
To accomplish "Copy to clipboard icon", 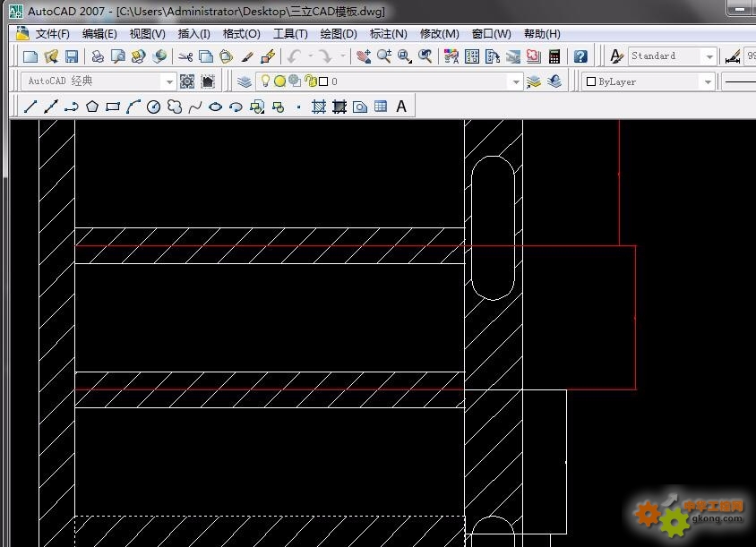I will tap(206, 57).
